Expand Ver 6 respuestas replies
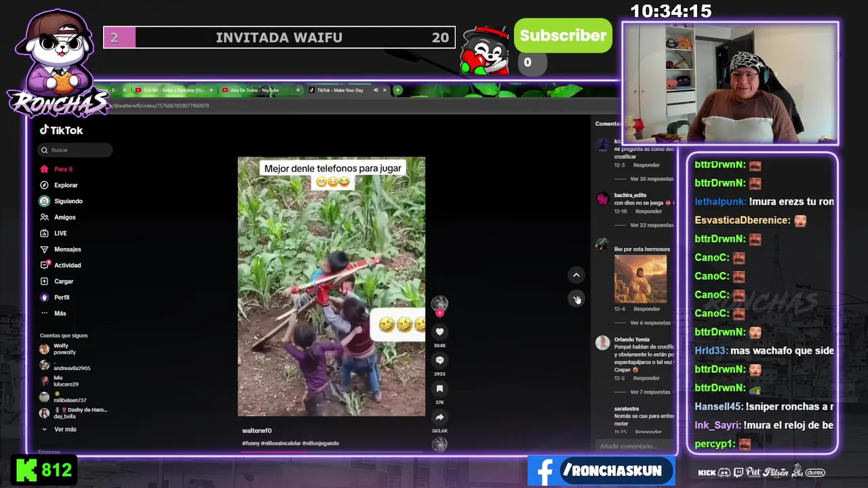This screenshot has width=868, height=488. click(650, 323)
